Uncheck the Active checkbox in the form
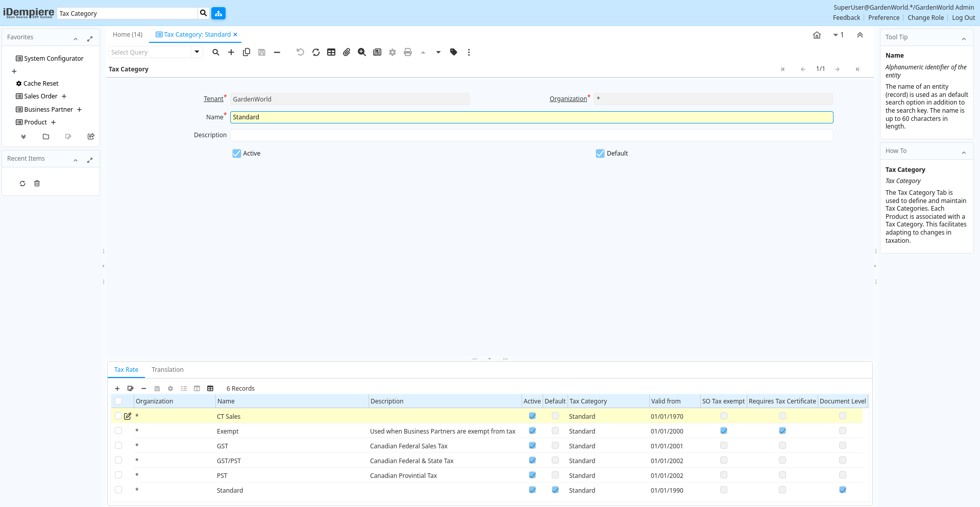Screen dimensions: 980x507 (237, 154)
